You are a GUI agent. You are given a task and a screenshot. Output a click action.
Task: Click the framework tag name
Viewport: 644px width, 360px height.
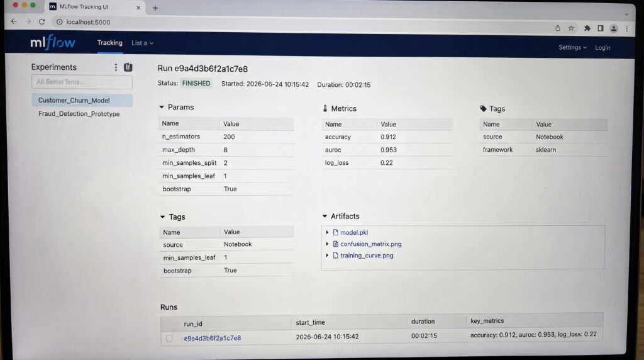pyautogui.click(x=497, y=150)
